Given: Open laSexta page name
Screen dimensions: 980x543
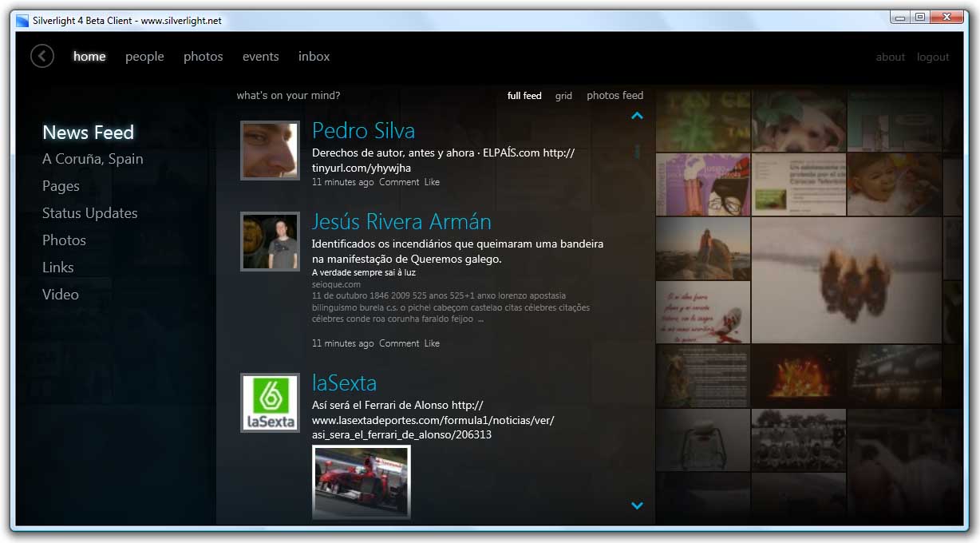Looking at the screenshot, I should tap(344, 383).
